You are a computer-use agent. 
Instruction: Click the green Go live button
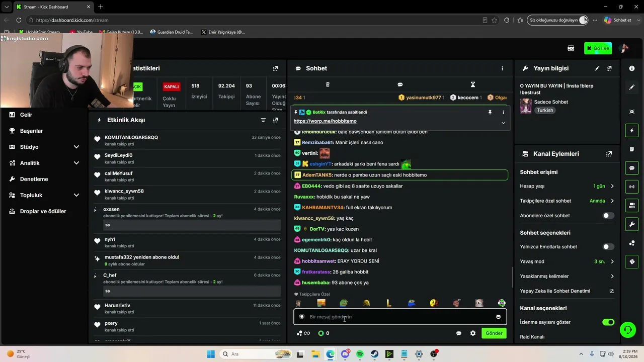click(598, 48)
